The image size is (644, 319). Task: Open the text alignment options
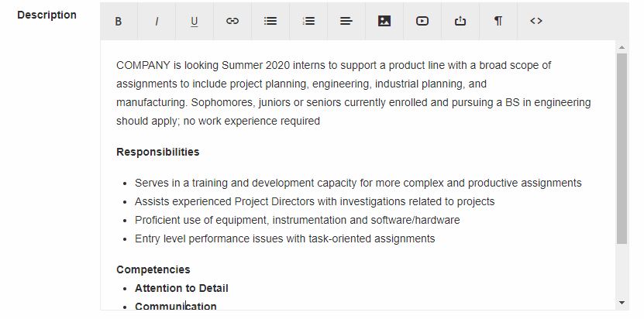click(x=346, y=21)
